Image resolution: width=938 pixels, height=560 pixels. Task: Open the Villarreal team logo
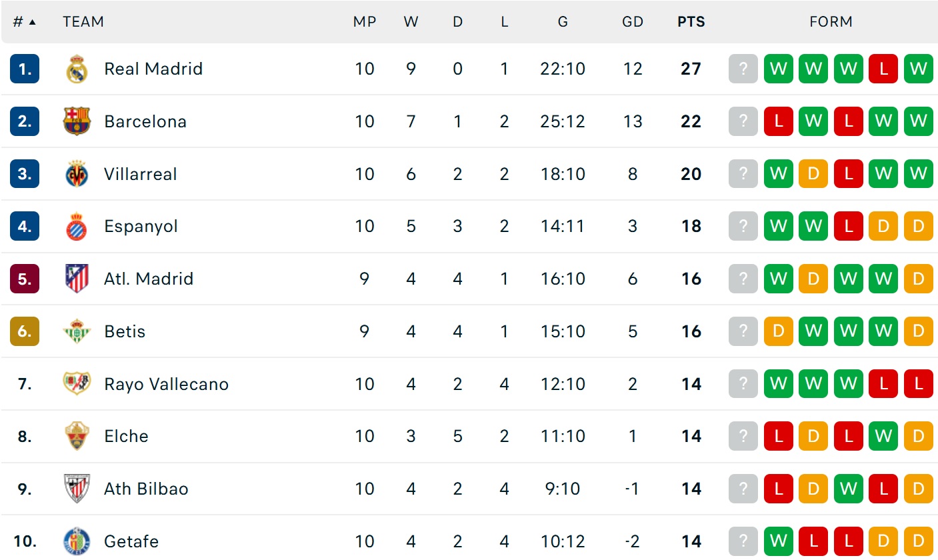pyautogui.click(x=77, y=174)
